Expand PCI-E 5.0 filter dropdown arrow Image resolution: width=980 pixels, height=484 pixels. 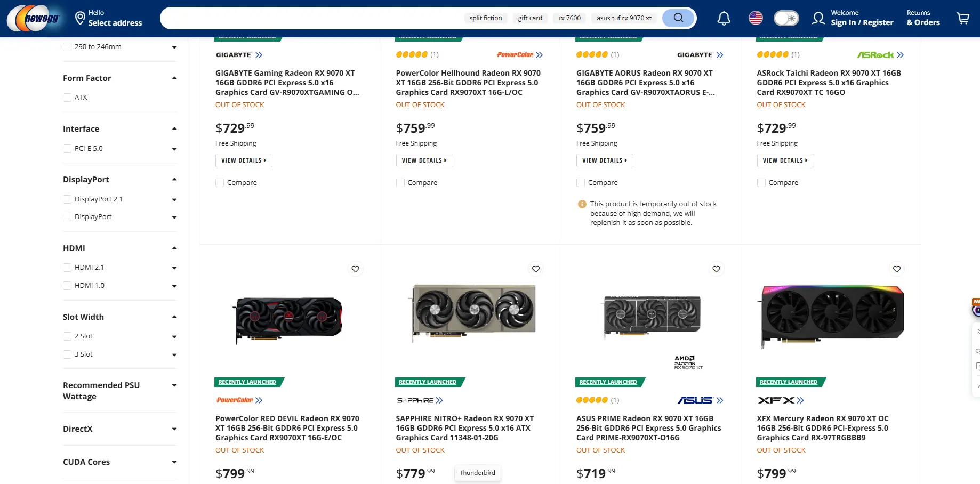pos(174,149)
